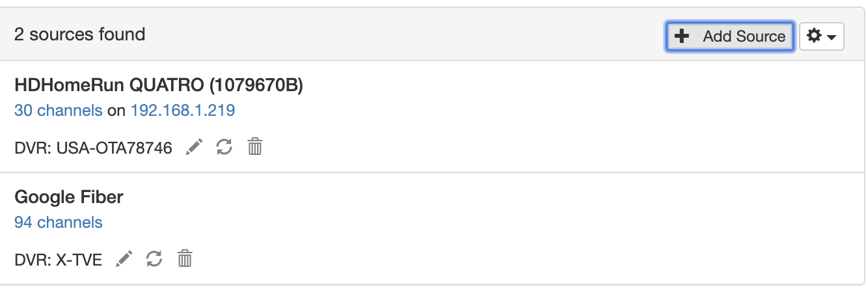Open the 30 channels link
Screen dimensions: 868x289
click(x=59, y=111)
